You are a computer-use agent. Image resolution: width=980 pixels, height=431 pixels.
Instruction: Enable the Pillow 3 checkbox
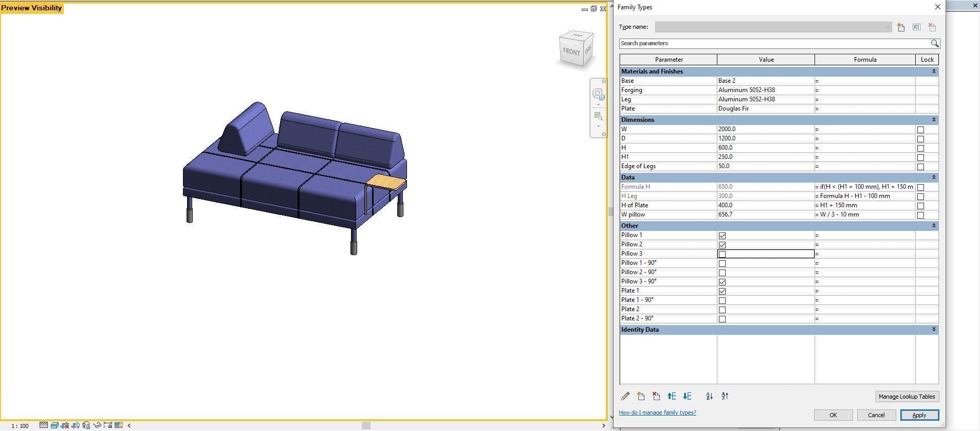click(722, 254)
